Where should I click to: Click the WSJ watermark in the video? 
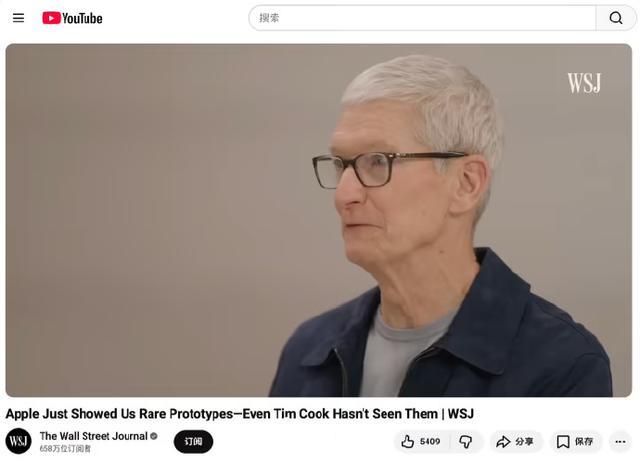click(584, 83)
